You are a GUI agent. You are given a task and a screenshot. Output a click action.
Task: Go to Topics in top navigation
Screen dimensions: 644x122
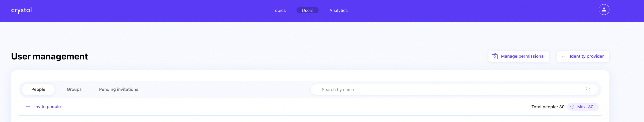279,10
